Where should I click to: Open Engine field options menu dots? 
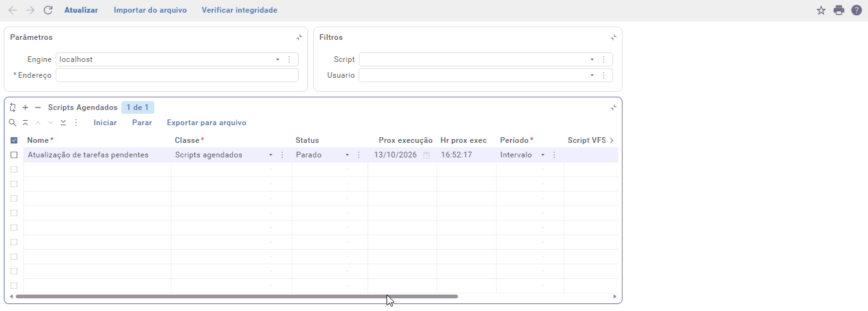pyautogui.click(x=289, y=59)
